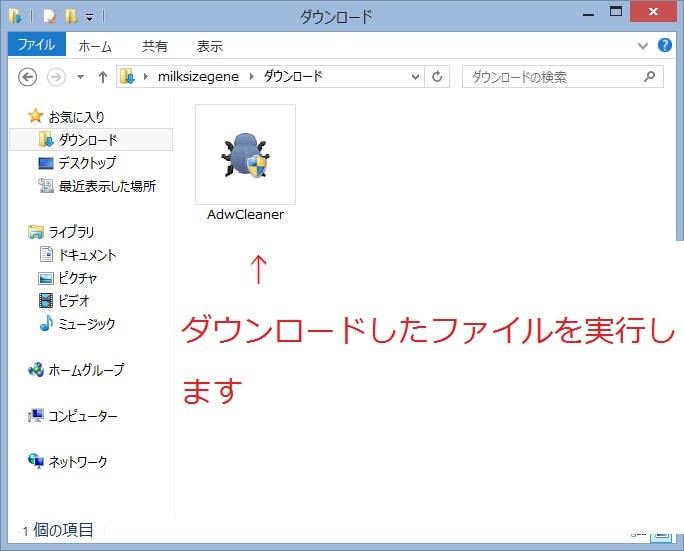Select コンピューター in the navigation pane

coord(82,416)
